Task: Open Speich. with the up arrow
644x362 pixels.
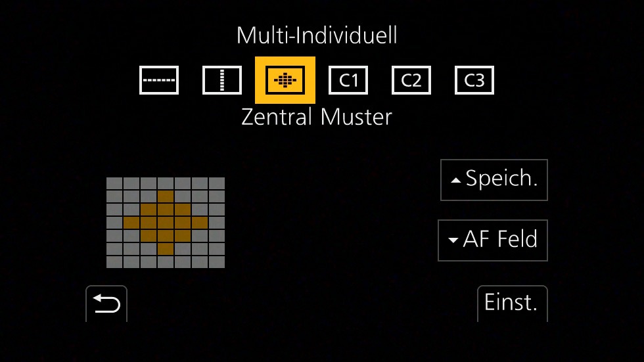Action: [494, 180]
